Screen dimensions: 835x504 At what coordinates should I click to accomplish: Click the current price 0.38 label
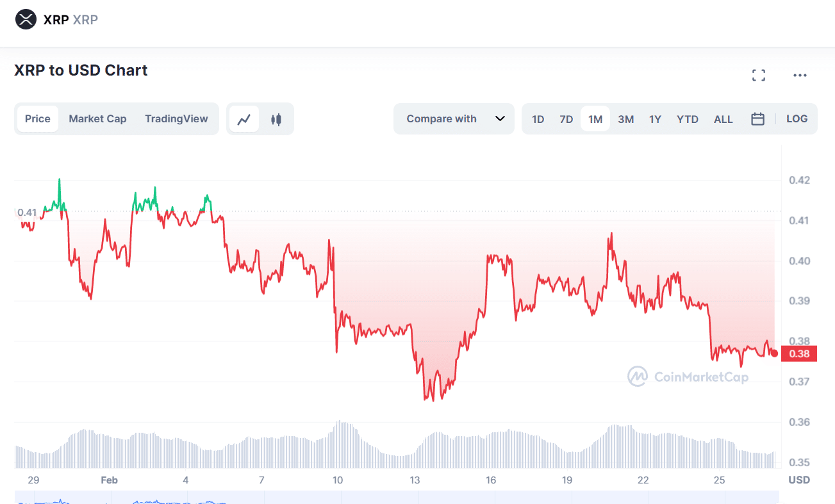(x=799, y=354)
